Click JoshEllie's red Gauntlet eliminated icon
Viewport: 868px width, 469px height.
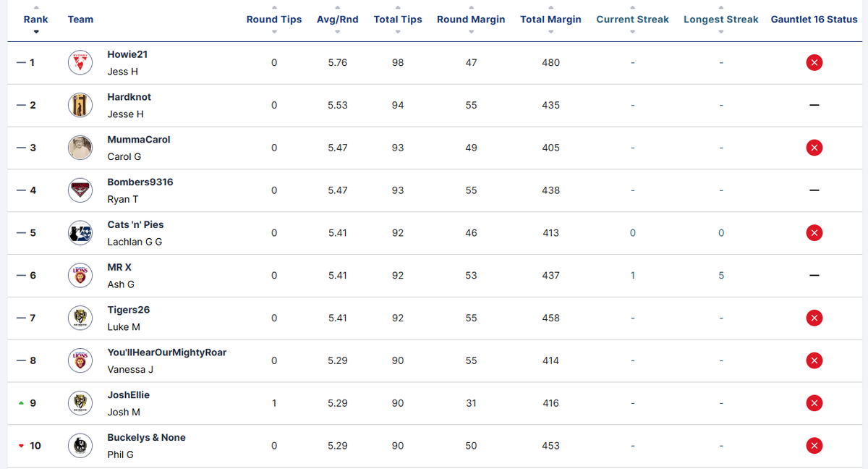tap(814, 403)
